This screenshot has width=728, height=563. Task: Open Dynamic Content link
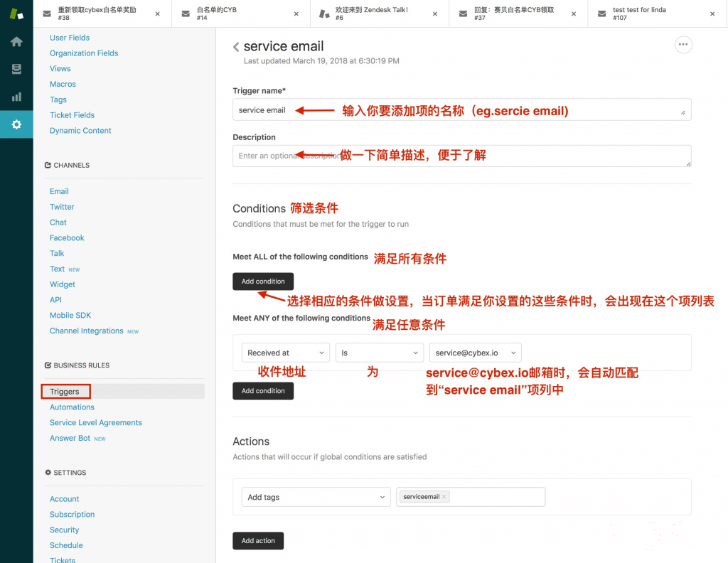pos(80,130)
